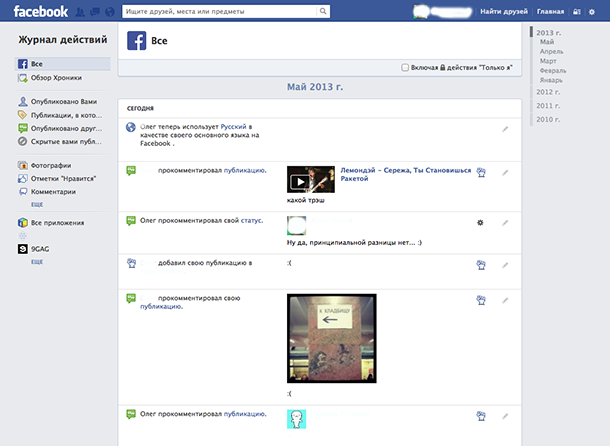Screen dimensions: 610x446
Task: Jump to Март in timeline
Action: click(548, 61)
